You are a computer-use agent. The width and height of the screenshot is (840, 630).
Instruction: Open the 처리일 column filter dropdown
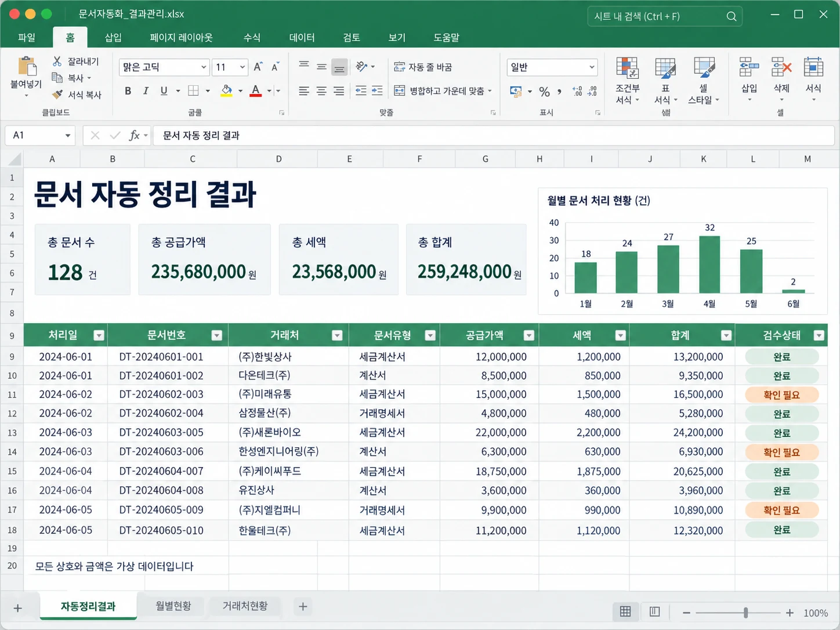(x=99, y=335)
